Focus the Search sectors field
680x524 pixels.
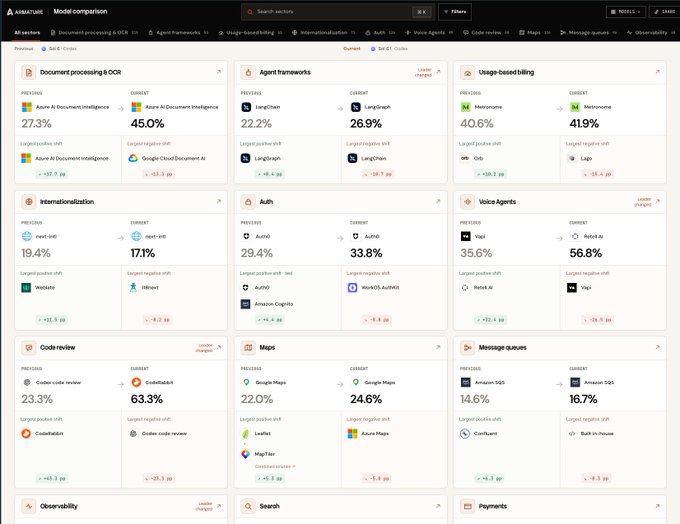(337, 12)
